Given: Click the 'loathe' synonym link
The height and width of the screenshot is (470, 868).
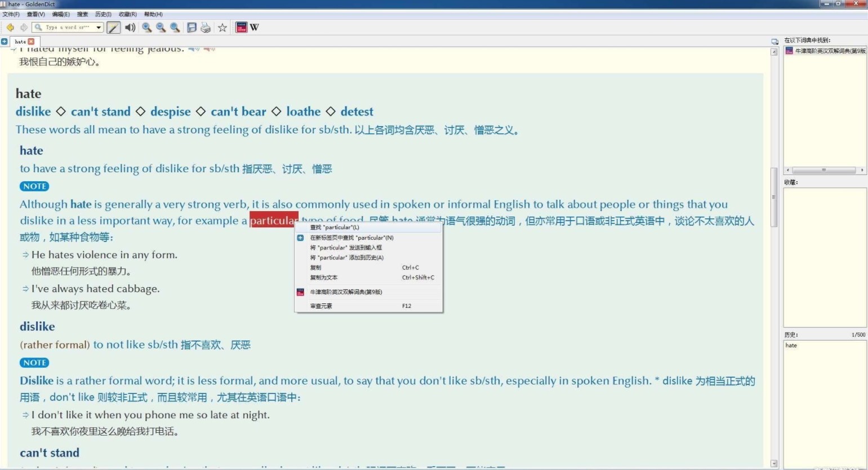Looking at the screenshot, I should pos(304,111).
